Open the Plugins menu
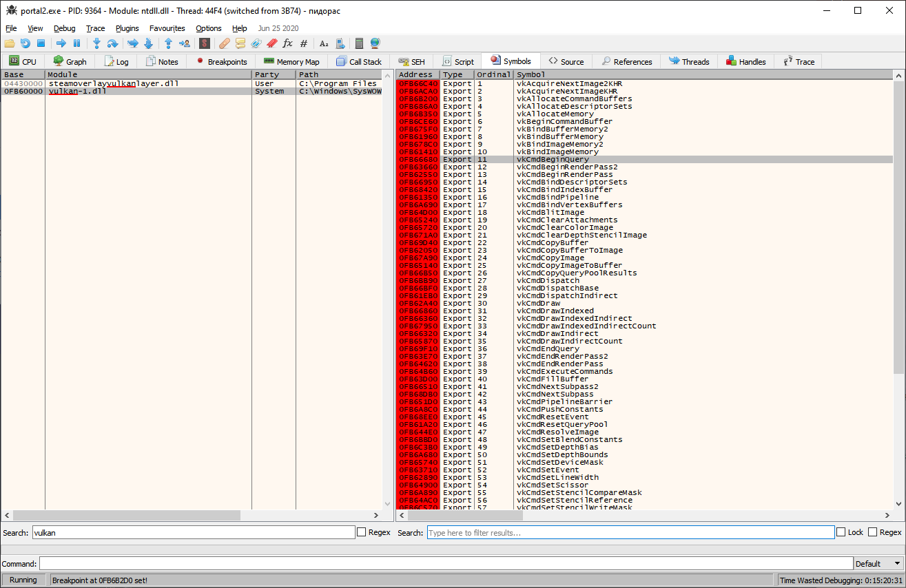The height and width of the screenshot is (588, 906). [x=127, y=28]
